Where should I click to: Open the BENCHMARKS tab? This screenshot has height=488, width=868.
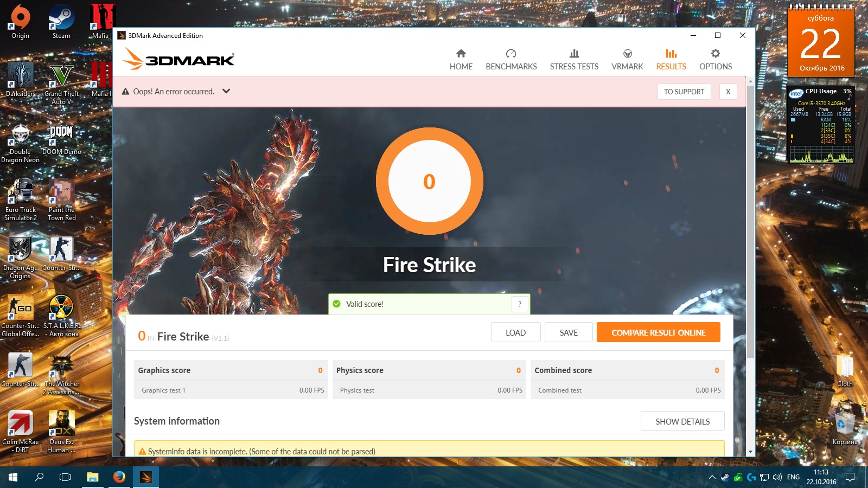[511, 60]
